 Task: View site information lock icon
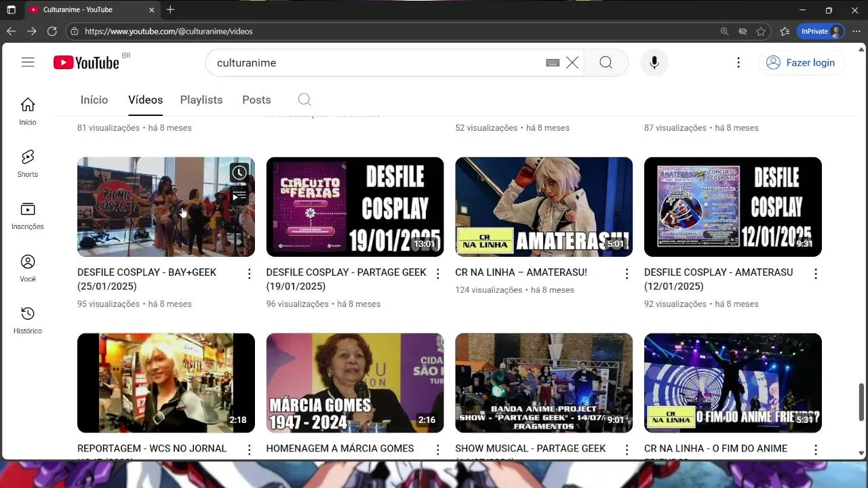(x=75, y=31)
